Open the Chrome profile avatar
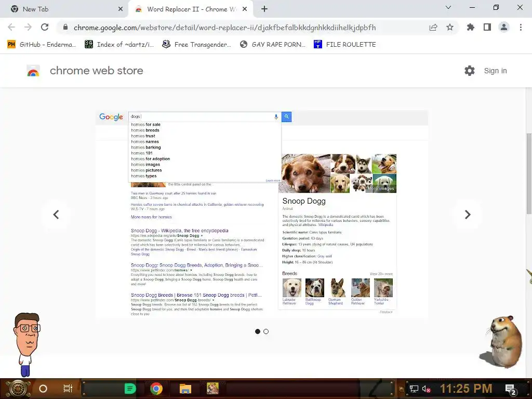The width and height of the screenshot is (532, 399). (x=504, y=27)
